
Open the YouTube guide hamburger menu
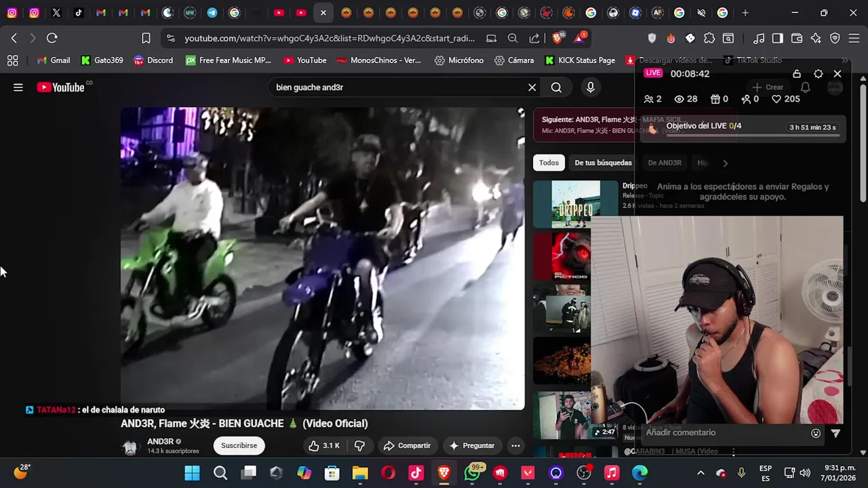(18, 87)
